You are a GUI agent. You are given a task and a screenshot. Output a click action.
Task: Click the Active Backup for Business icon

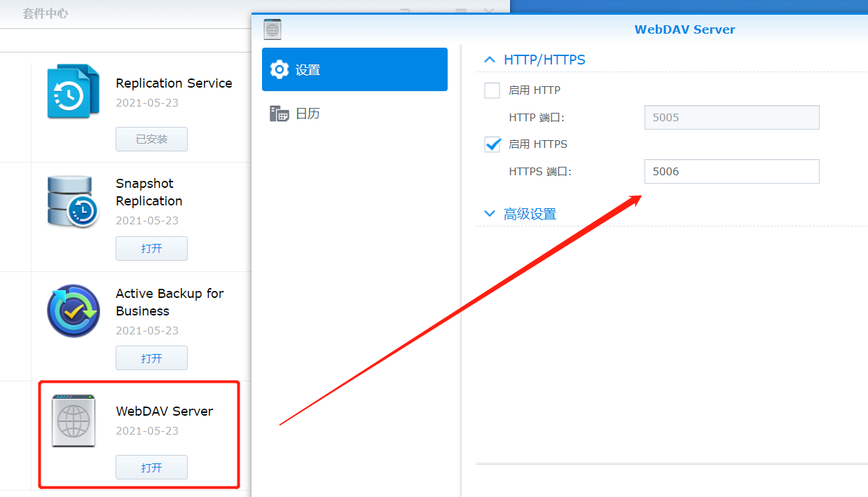pyautogui.click(x=74, y=311)
